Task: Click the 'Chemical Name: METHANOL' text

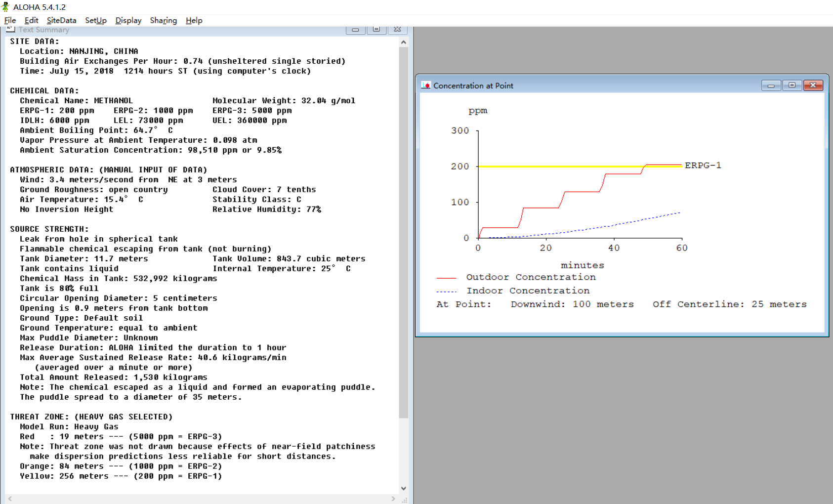Action: pos(77,101)
